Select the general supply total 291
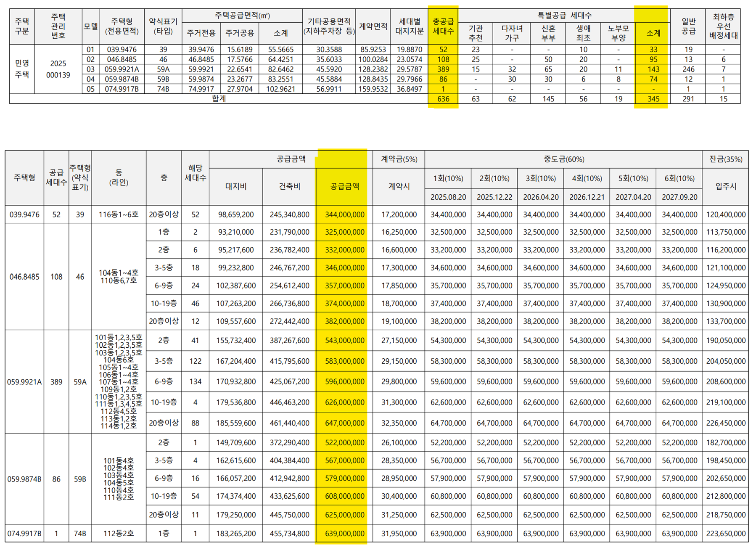Screen dimensions: 756x545 click(688, 99)
